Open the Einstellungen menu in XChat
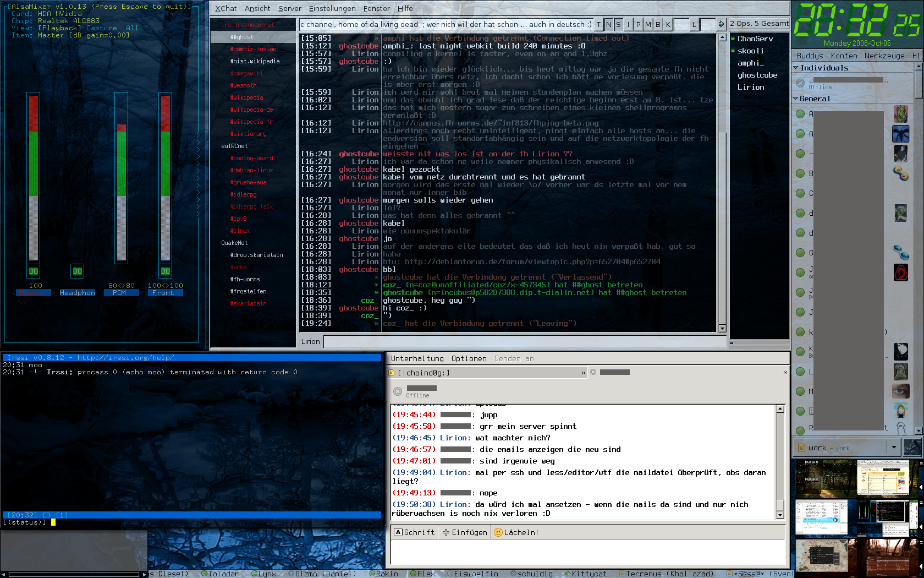The width and height of the screenshot is (924, 578). 332,8
